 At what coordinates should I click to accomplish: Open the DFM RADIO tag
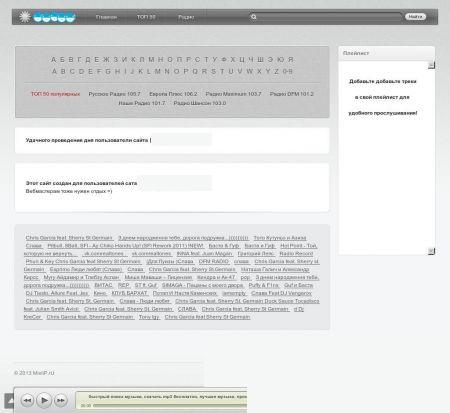(x=214, y=262)
